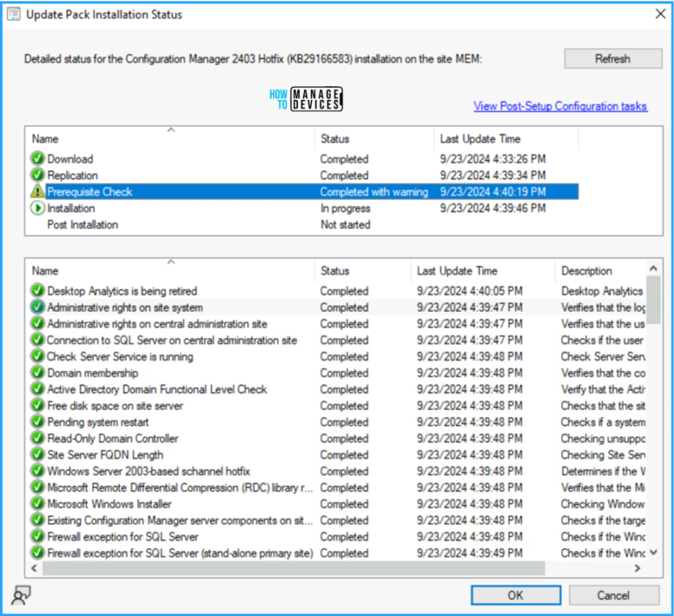
Task: Sort lower list by Last Update Time header
Action: pyautogui.click(x=482, y=270)
